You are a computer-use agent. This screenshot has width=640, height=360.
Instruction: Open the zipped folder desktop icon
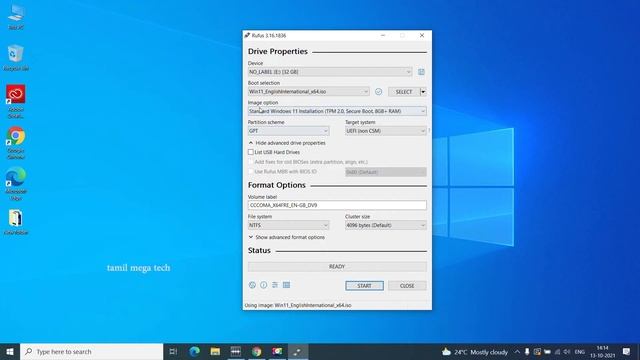click(16, 222)
